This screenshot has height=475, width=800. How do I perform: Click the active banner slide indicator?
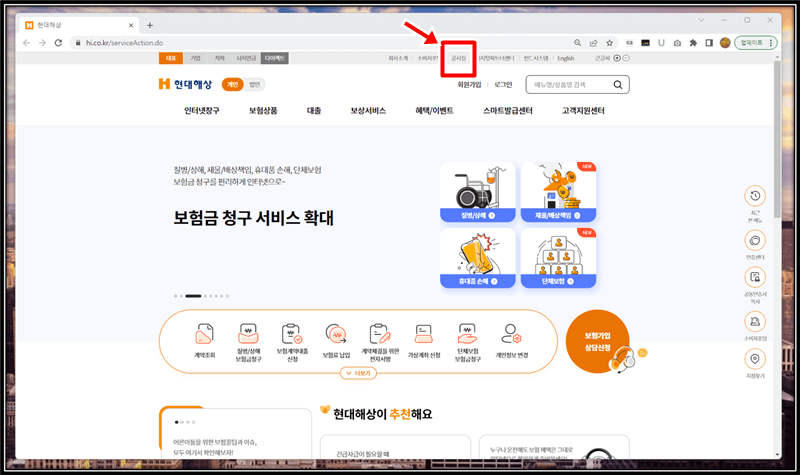pyautogui.click(x=193, y=296)
